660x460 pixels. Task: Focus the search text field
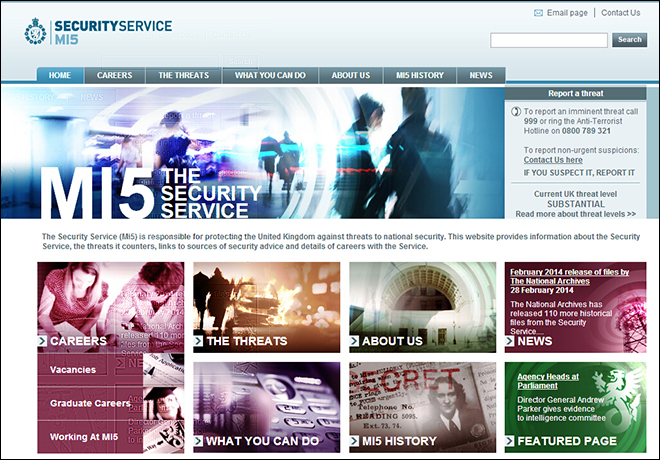[x=549, y=40]
